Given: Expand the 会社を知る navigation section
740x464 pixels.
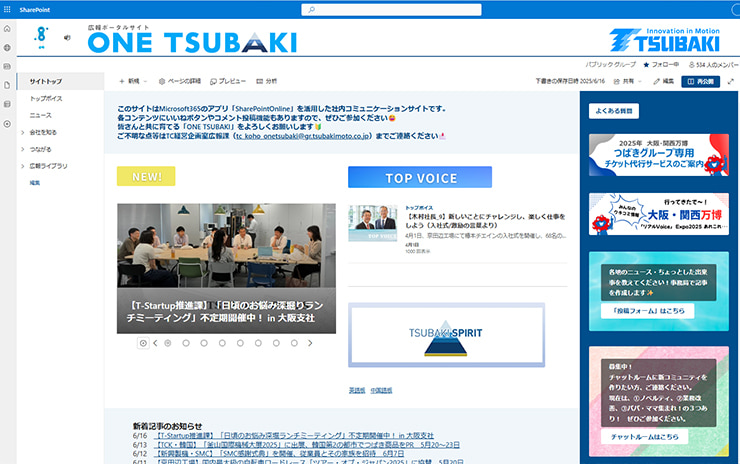Looking at the screenshot, I should (22, 132).
